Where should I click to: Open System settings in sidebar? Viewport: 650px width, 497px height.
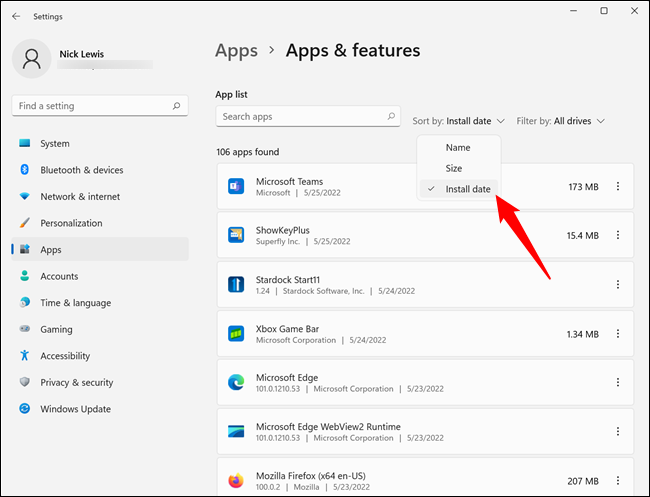[100, 143]
